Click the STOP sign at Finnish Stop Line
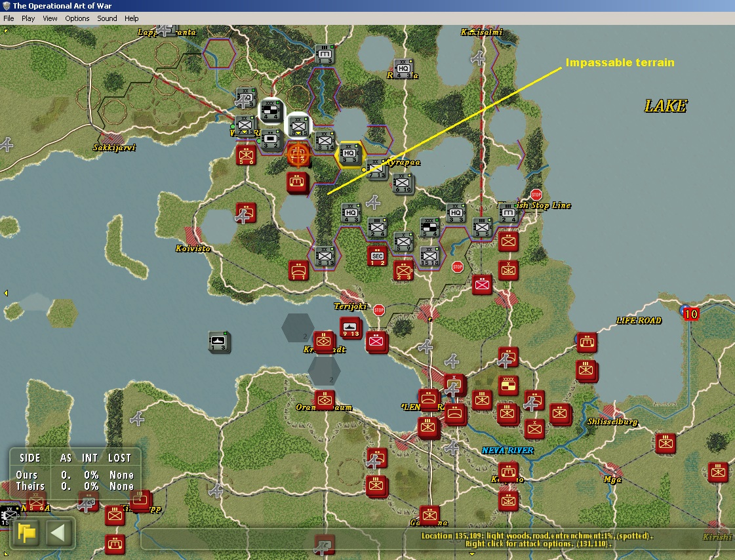The height and width of the screenshot is (560, 735). (x=536, y=195)
